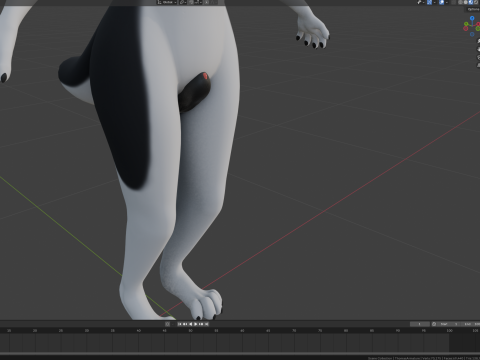480x360 pixels.
Task: Click hollow blue negative Z gizmo circle
Action: click(472, 34)
